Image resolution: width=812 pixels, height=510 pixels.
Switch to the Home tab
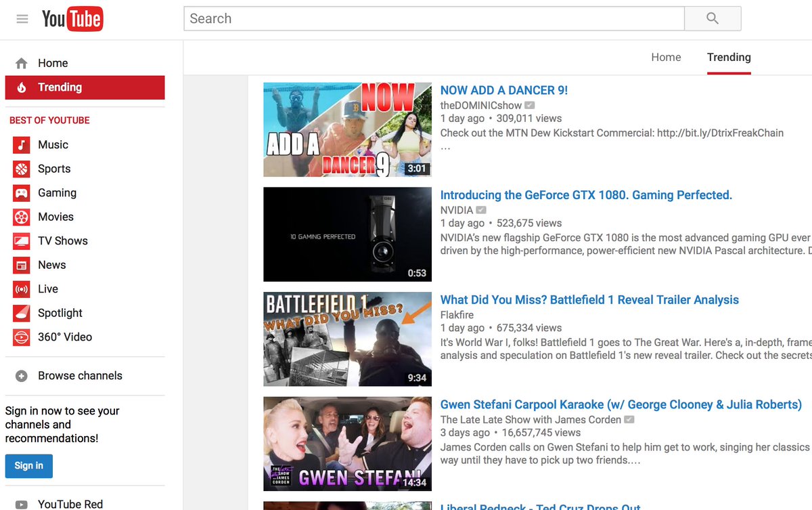[x=666, y=58]
